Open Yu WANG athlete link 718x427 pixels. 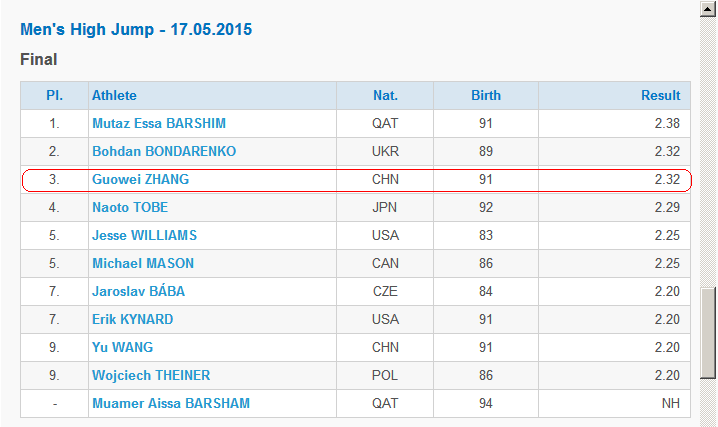click(x=123, y=347)
